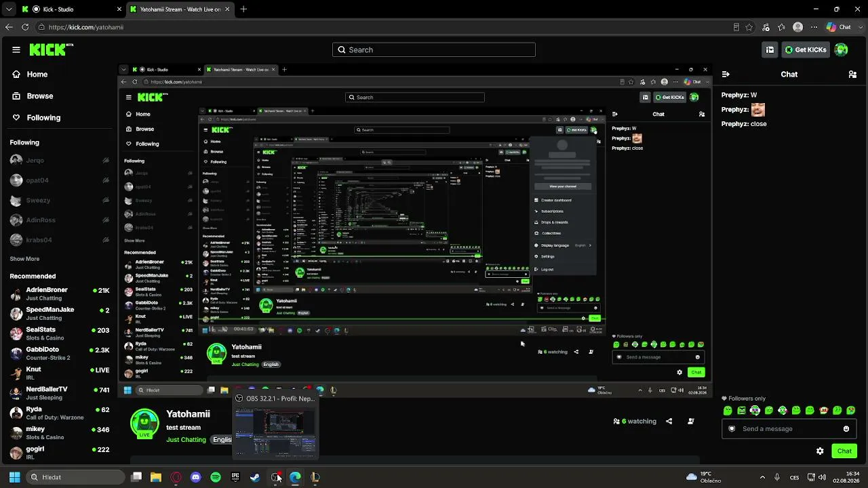This screenshot has height=488, width=868.
Task: Open File Explorer from the main taskbar
Action: click(156, 477)
